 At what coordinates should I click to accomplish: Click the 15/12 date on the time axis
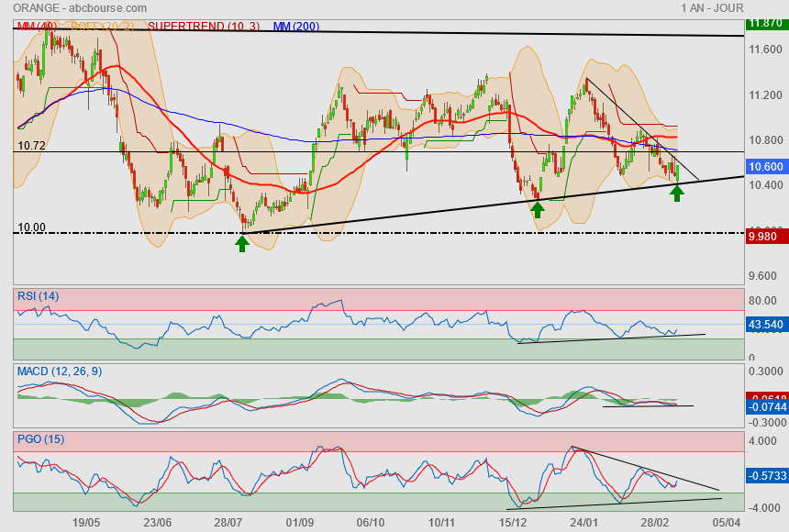[513, 523]
